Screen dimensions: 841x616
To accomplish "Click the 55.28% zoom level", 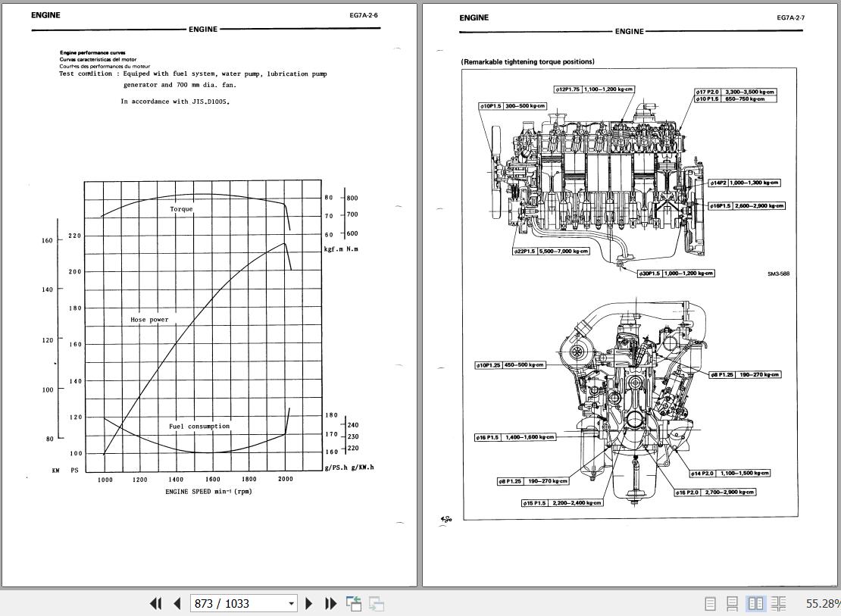I will click(823, 604).
